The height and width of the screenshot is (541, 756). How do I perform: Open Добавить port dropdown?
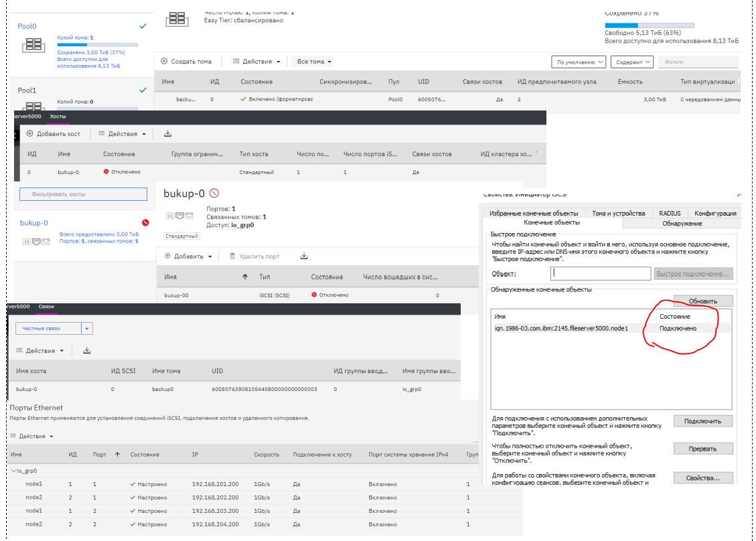click(x=189, y=256)
